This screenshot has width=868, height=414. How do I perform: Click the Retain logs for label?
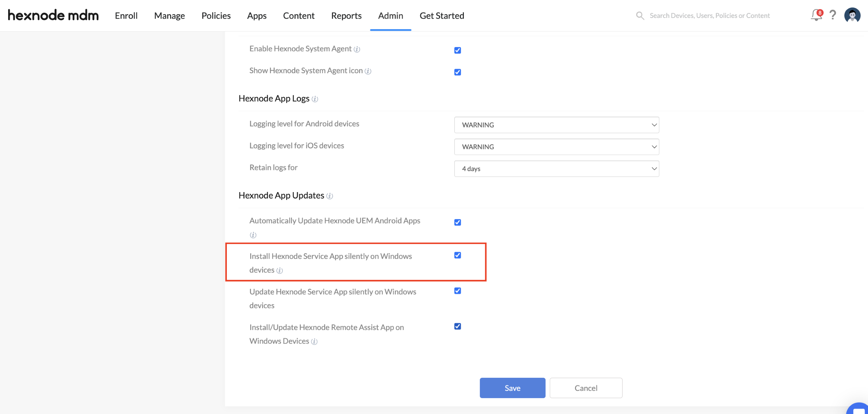click(273, 167)
